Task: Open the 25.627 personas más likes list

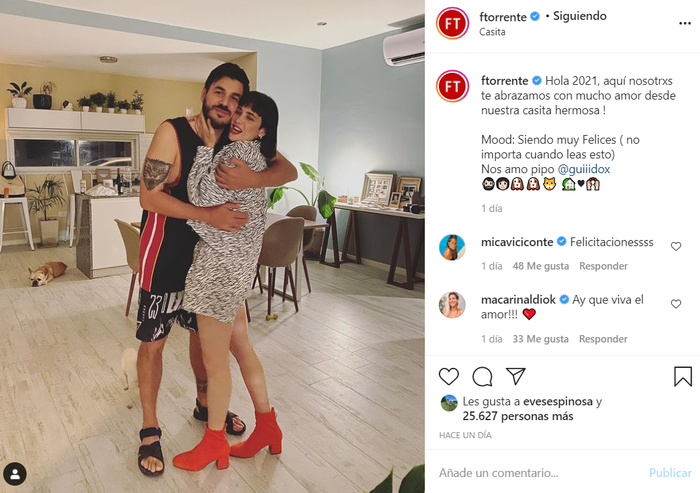Action: [x=518, y=416]
